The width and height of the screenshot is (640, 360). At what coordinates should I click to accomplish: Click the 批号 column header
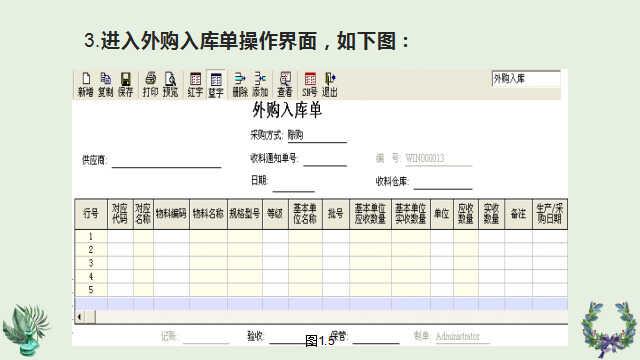(336, 214)
